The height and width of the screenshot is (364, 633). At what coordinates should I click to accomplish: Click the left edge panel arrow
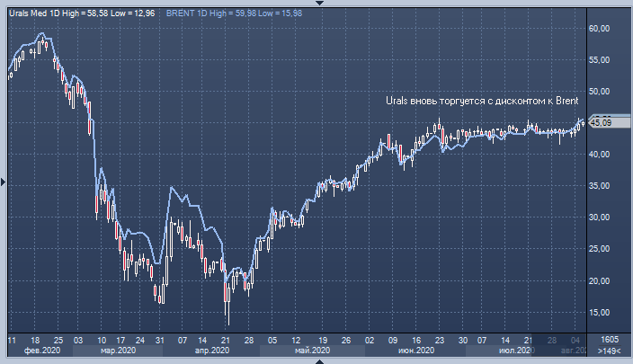(x=4, y=182)
